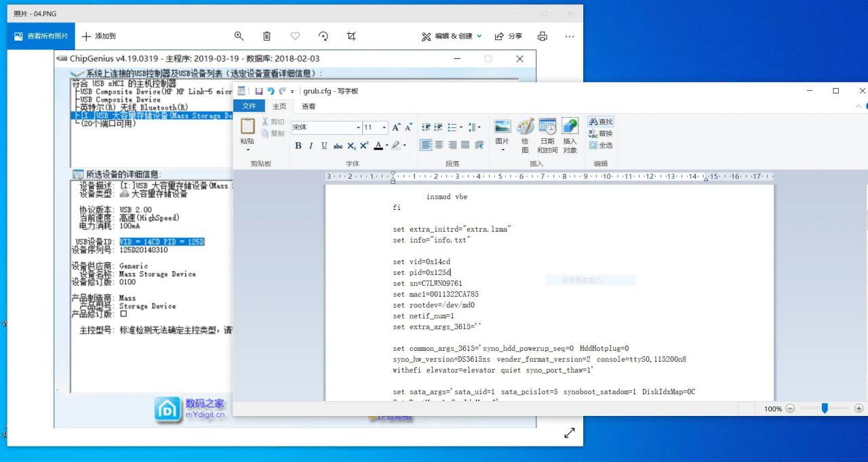Toggle Italic formatting
Viewport: 868px width, 462px height.
[311, 145]
